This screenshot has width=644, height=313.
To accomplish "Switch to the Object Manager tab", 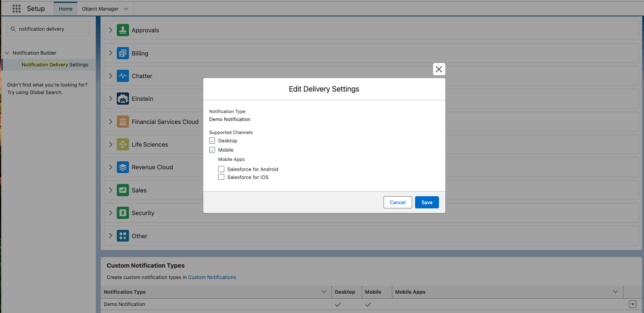I will click(100, 8).
